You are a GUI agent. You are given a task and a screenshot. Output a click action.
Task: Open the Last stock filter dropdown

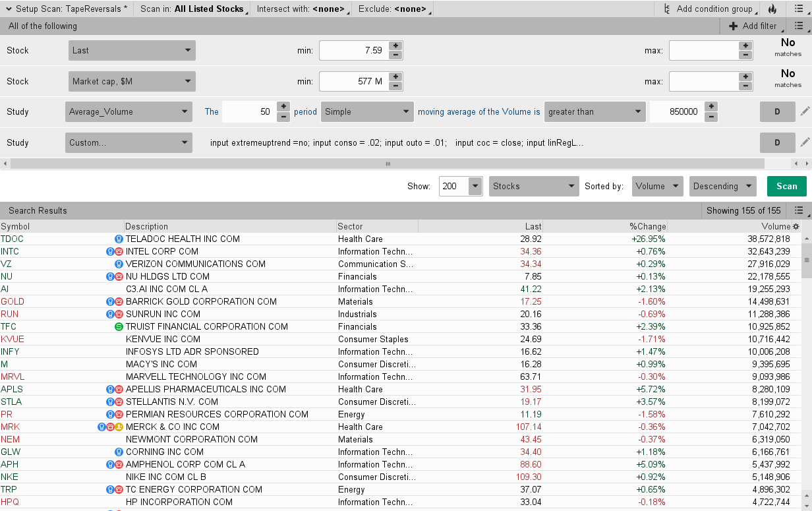tap(132, 50)
